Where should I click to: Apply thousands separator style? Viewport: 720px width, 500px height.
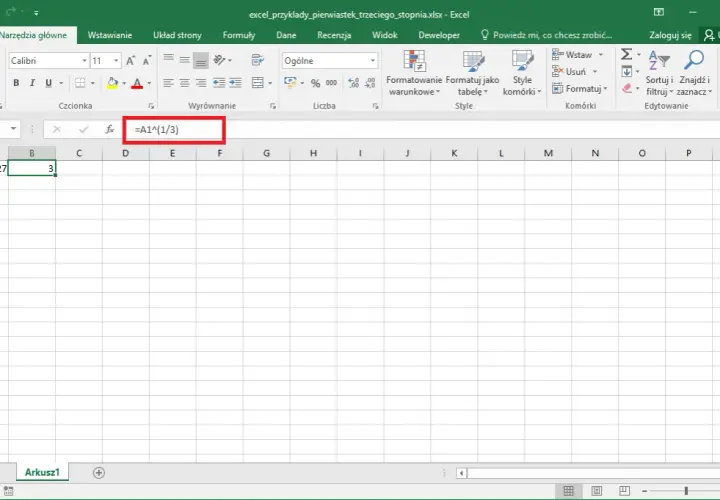[332, 83]
